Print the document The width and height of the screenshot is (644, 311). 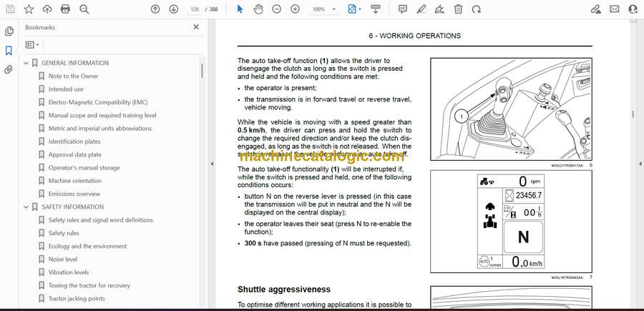[x=65, y=9]
